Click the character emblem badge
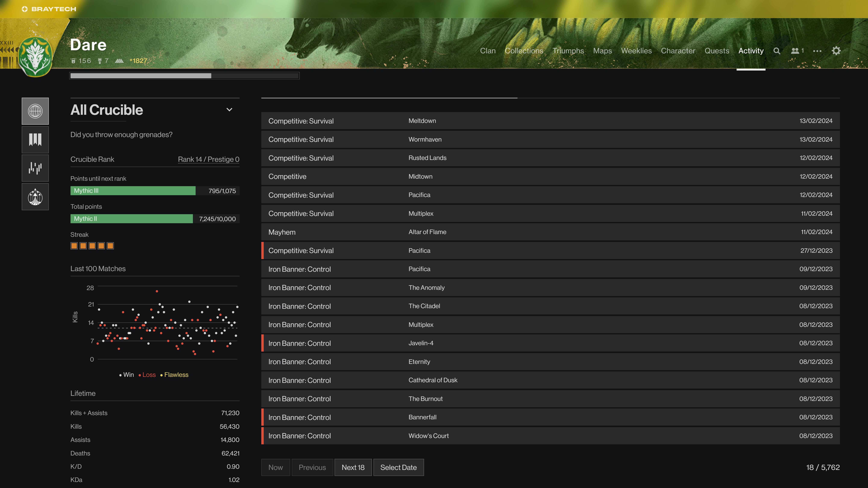Viewport: 868px width, 488px height. (x=35, y=57)
